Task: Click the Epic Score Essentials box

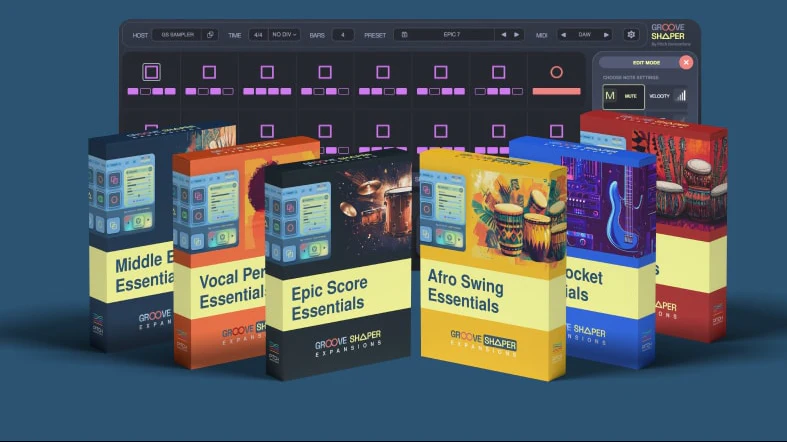Action: click(x=339, y=266)
